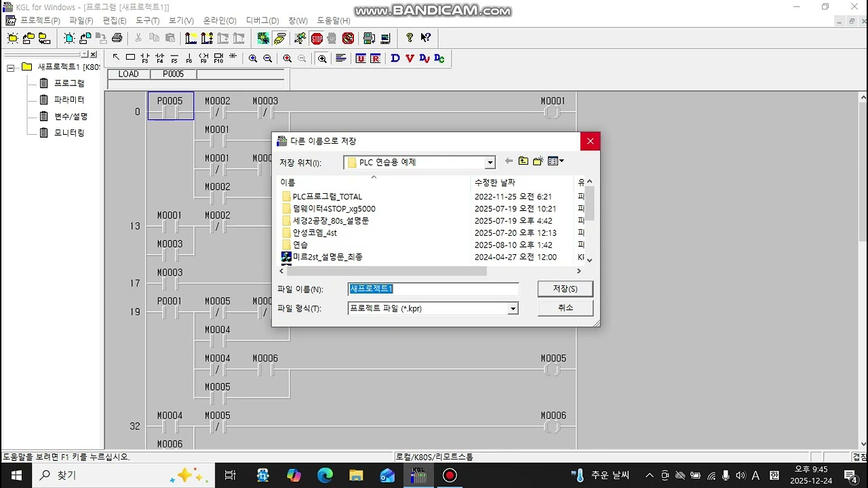Select the function box F10 tool

click(218, 58)
